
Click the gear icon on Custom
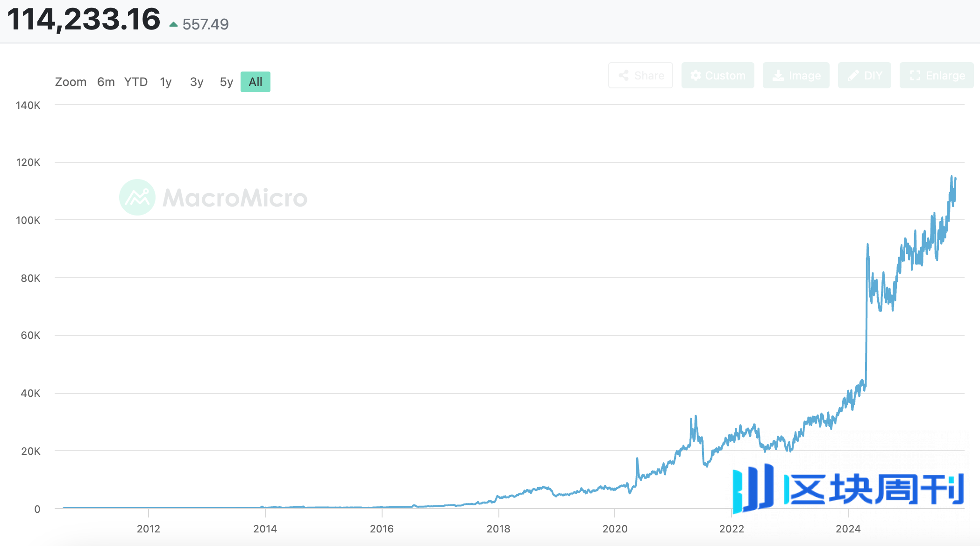696,76
